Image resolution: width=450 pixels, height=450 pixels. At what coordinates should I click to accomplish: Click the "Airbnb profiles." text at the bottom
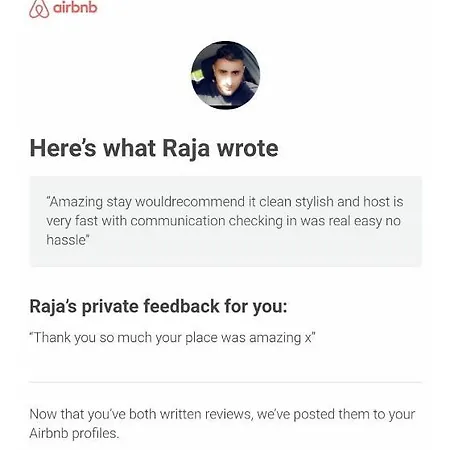(74, 433)
